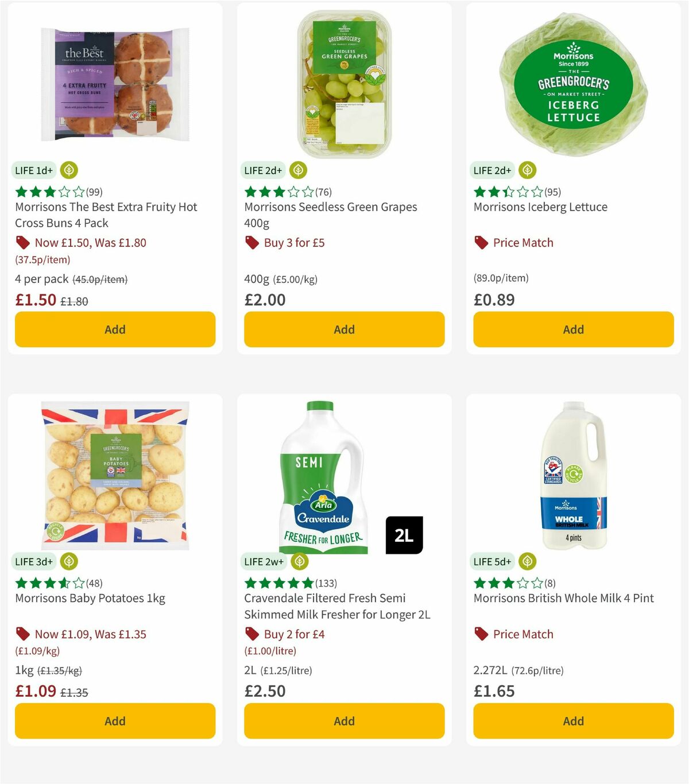
Task: Expand ratings via the (95) review count on lettuce
Action: coord(553,192)
